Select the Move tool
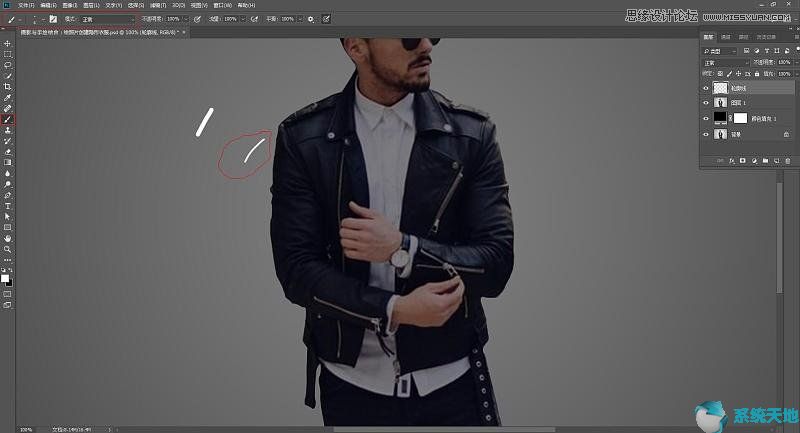 (x=7, y=43)
